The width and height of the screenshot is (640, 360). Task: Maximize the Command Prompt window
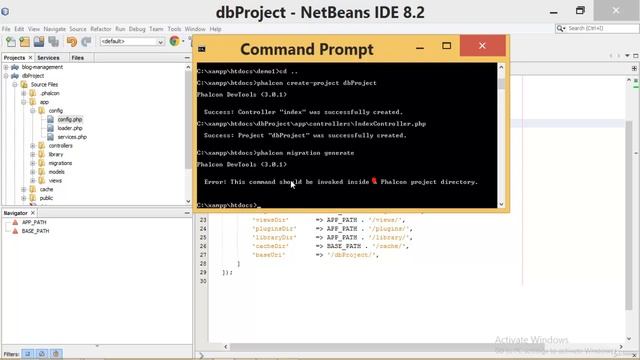[447, 46]
